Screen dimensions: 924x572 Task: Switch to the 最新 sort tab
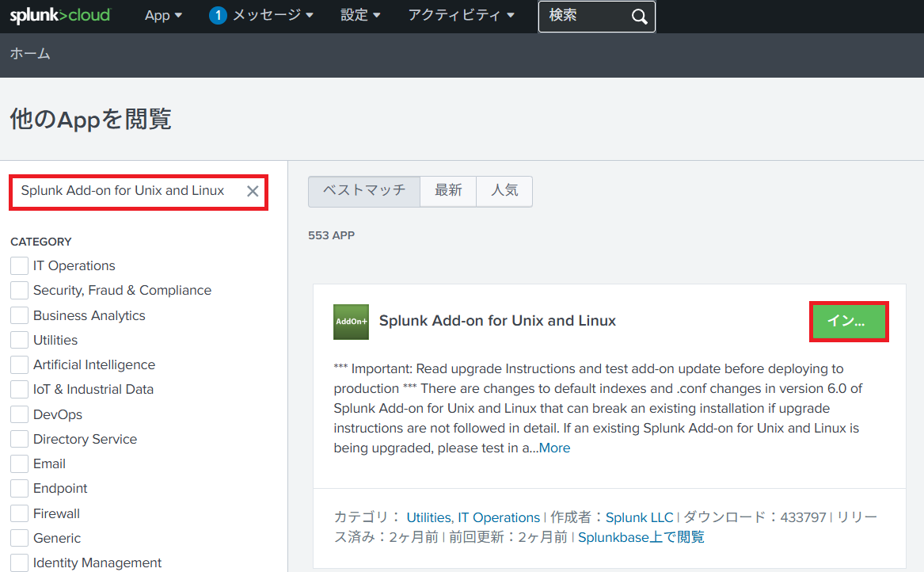(x=448, y=191)
